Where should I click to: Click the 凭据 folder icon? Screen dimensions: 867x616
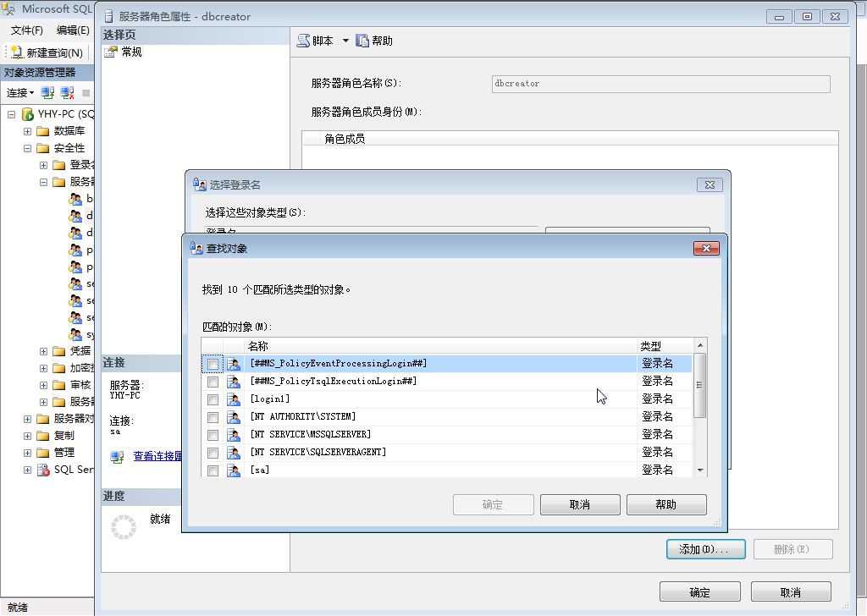(x=59, y=351)
